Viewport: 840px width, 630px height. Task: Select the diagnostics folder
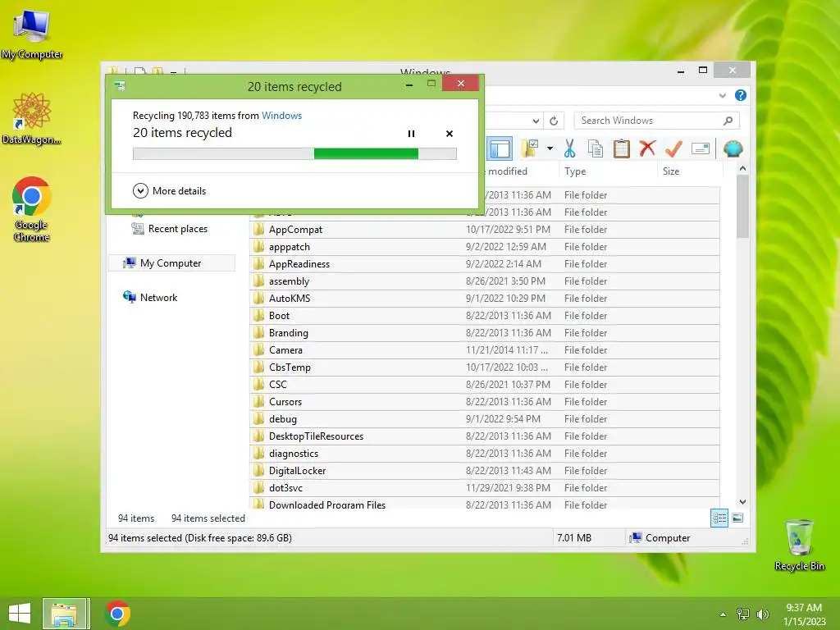[x=485, y=453]
